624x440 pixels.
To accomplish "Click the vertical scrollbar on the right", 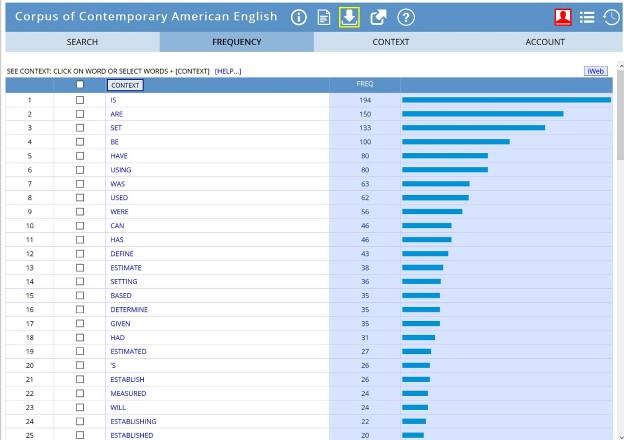I will pos(619,250).
